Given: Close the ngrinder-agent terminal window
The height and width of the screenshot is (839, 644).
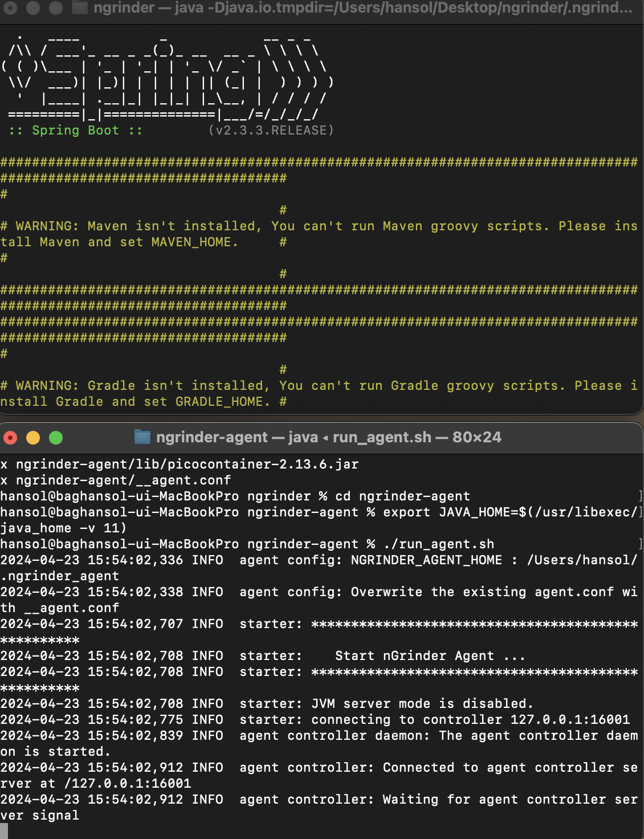Looking at the screenshot, I should (x=10, y=438).
